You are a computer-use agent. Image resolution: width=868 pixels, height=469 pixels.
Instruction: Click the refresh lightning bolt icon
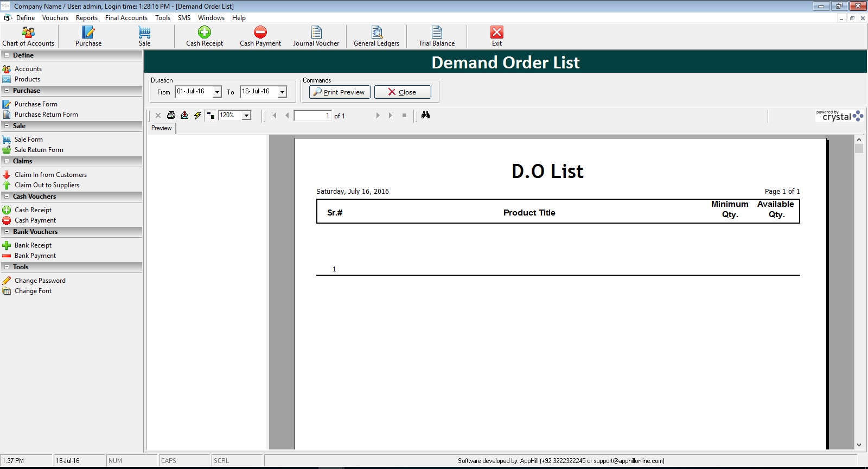[197, 115]
